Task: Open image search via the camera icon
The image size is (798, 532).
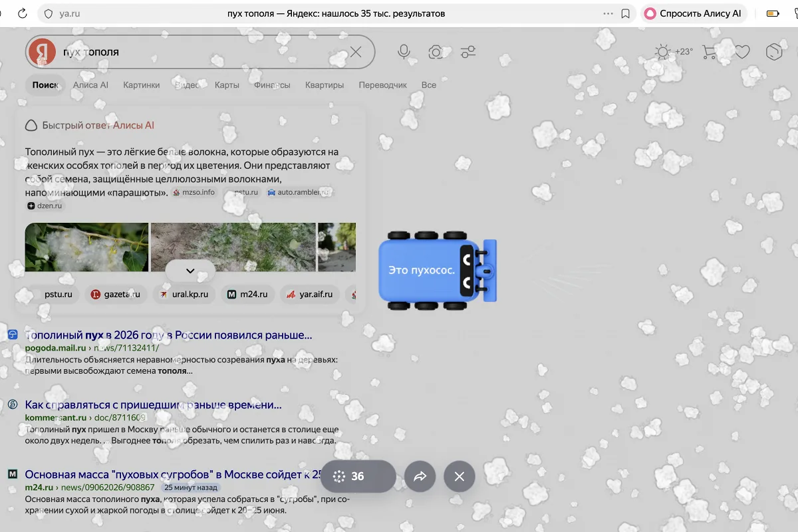Action: (x=436, y=52)
